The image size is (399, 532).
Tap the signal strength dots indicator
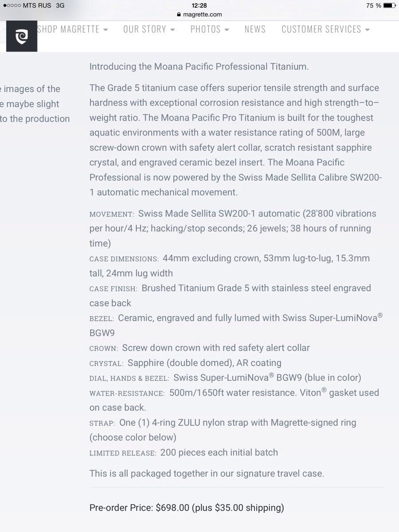pos(12,5)
